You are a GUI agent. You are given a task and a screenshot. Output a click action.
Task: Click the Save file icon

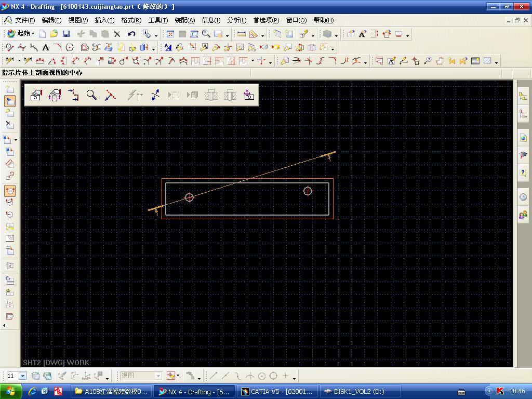(x=66, y=34)
